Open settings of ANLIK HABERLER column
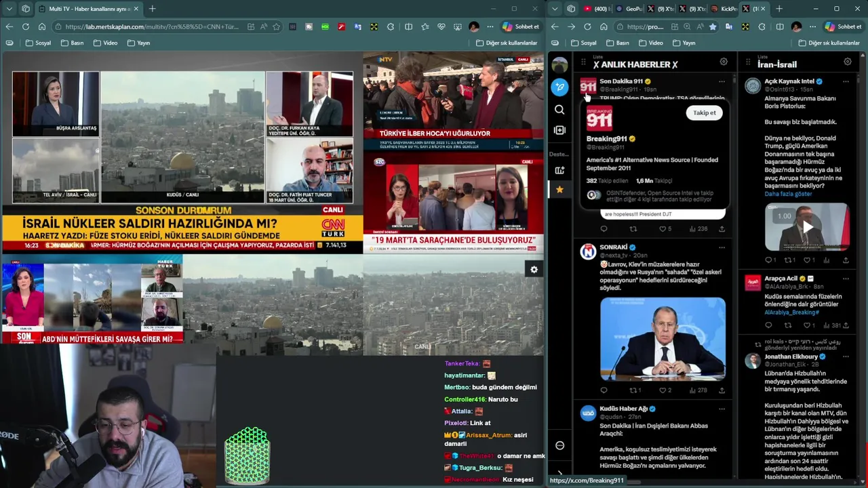868x488 pixels. point(724,62)
